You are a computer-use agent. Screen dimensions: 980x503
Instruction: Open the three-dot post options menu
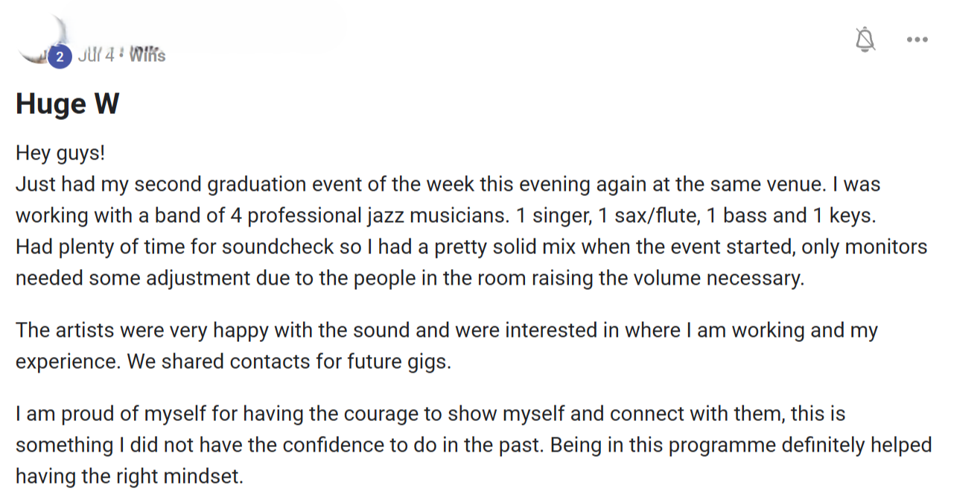pos(917,39)
